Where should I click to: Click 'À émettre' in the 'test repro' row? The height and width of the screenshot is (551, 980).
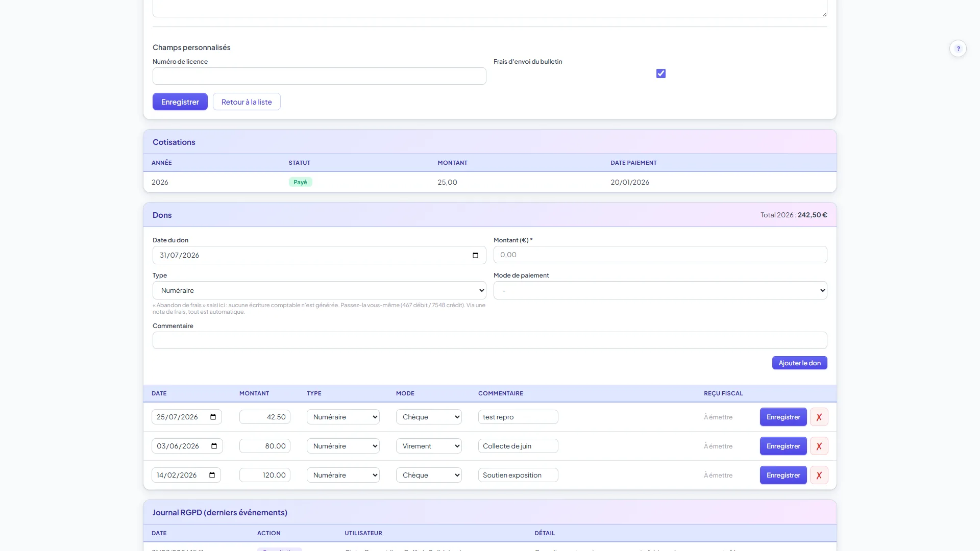click(718, 417)
